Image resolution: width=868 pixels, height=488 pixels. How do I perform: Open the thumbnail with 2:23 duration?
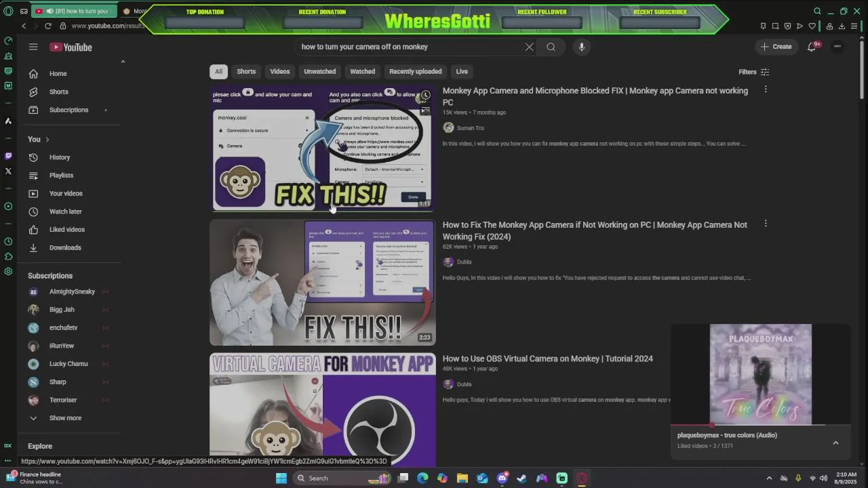pyautogui.click(x=322, y=282)
